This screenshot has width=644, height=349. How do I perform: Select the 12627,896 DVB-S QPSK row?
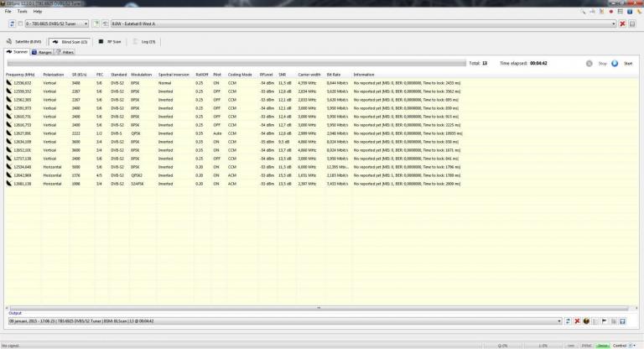point(168,132)
